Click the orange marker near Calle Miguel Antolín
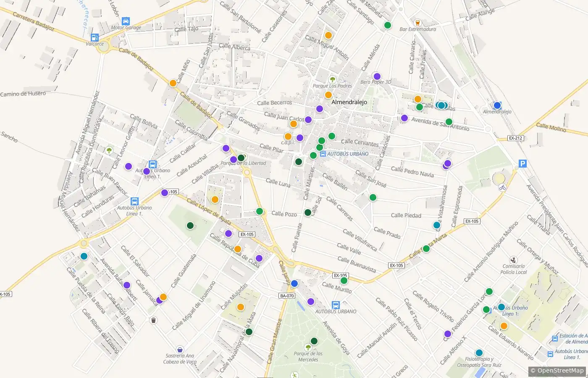 point(328,35)
